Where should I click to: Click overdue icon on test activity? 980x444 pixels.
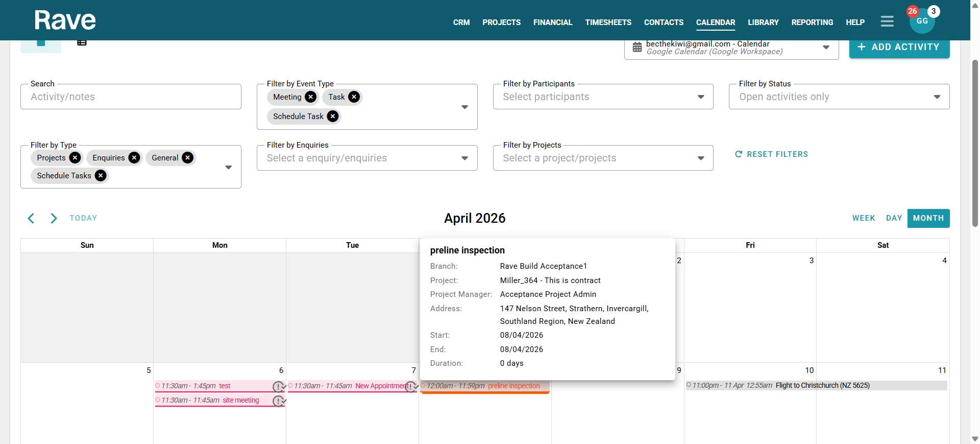(x=279, y=387)
